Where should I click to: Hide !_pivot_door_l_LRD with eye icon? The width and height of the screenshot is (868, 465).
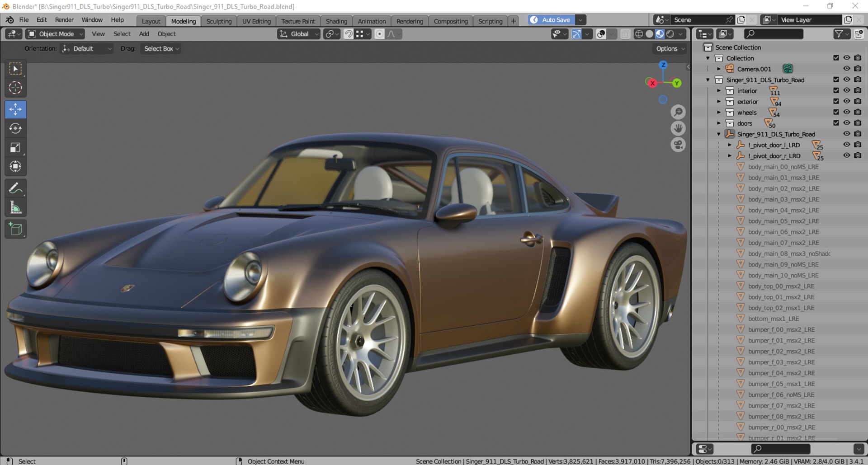point(847,145)
